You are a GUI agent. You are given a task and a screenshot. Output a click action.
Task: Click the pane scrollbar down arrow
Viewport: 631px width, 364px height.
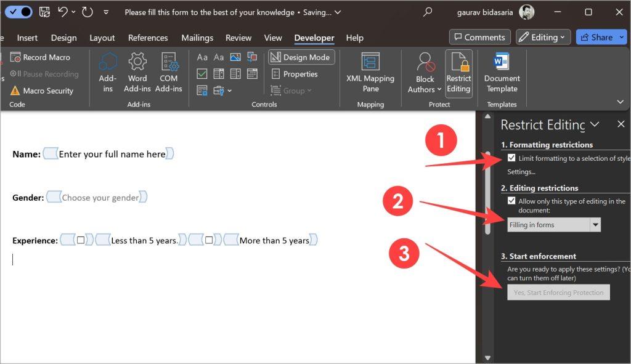pos(488,358)
